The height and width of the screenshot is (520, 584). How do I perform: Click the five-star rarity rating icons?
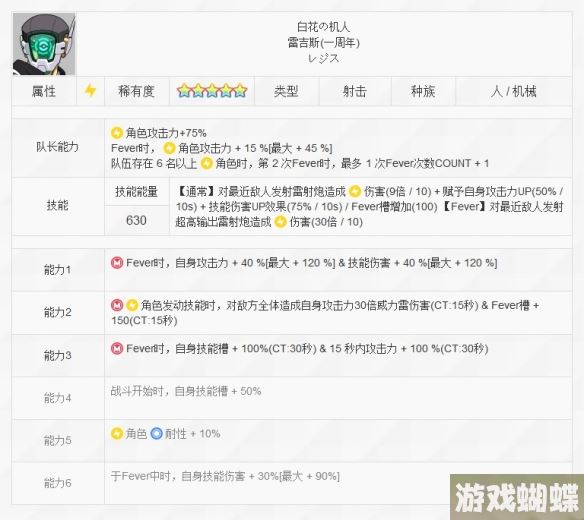(212, 91)
